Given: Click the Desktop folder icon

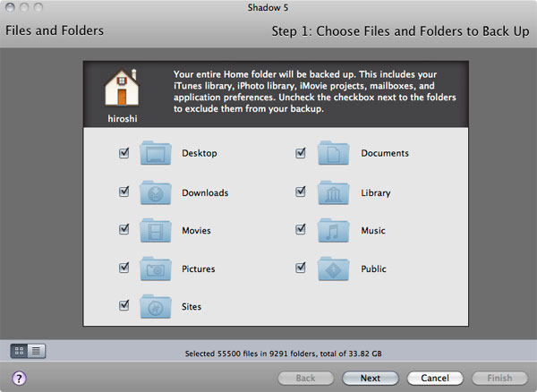Looking at the screenshot, I should (x=156, y=153).
